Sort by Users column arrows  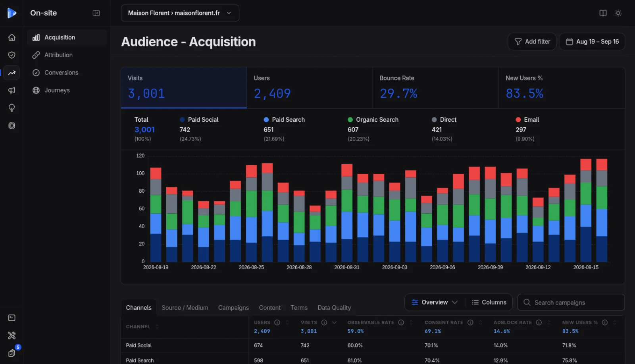287,322
